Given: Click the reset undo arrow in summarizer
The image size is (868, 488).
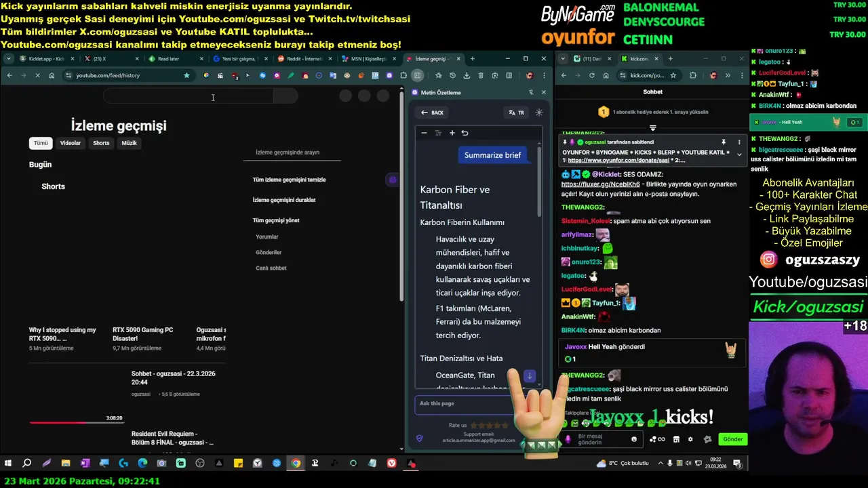Looking at the screenshot, I should point(465,133).
